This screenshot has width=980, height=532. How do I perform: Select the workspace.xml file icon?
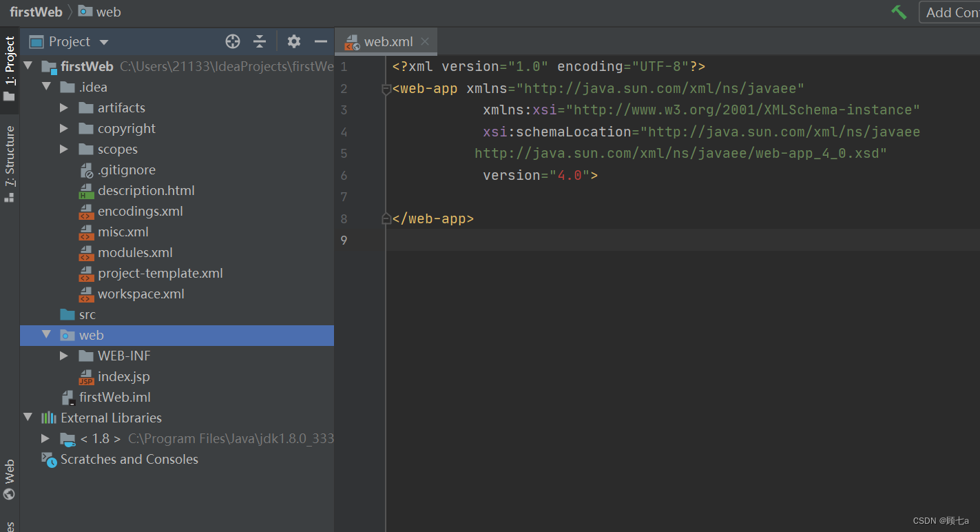tap(86, 294)
